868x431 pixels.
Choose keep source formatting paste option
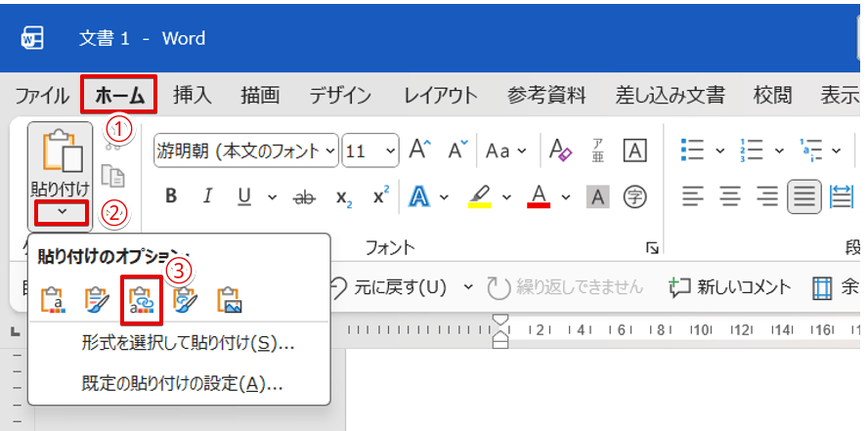[x=53, y=299]
